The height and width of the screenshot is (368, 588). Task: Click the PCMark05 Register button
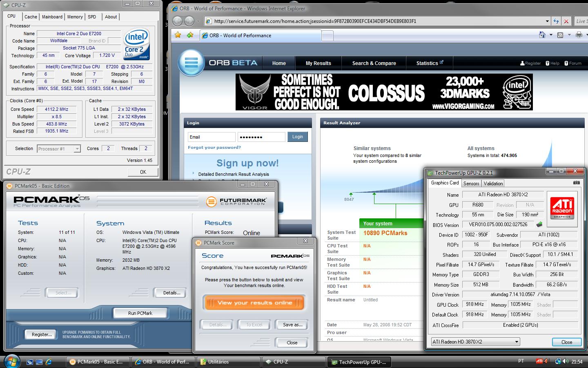tap(42, 334)
